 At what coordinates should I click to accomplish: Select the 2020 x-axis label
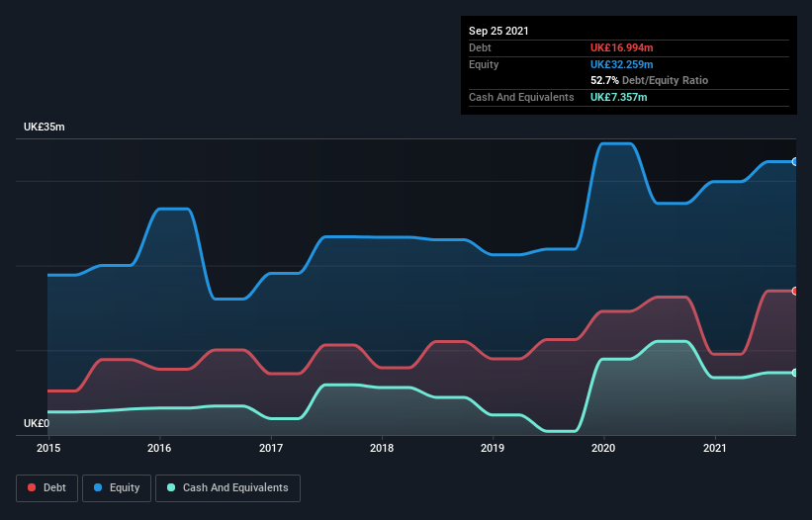[x=603, y=448]
